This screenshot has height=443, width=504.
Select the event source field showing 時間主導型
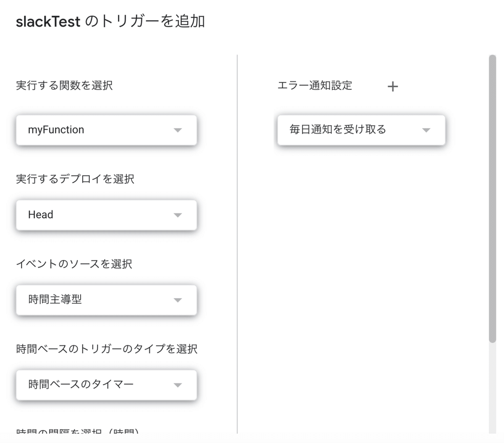click(x=106, y=300)
